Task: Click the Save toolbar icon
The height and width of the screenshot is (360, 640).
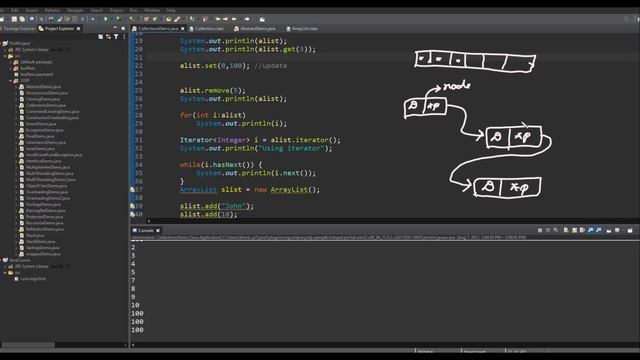Action: pos(14,19)
